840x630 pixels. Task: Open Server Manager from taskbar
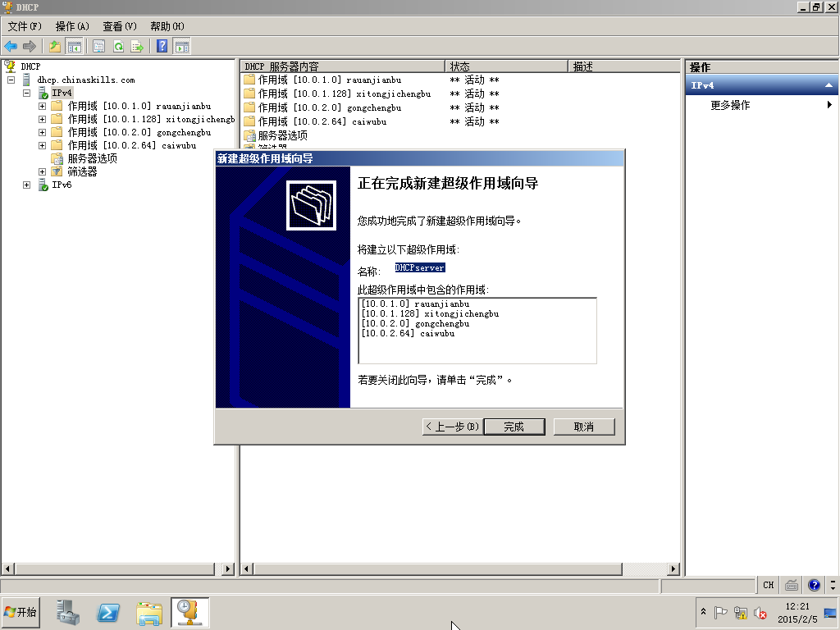click(x=68, y=612)
